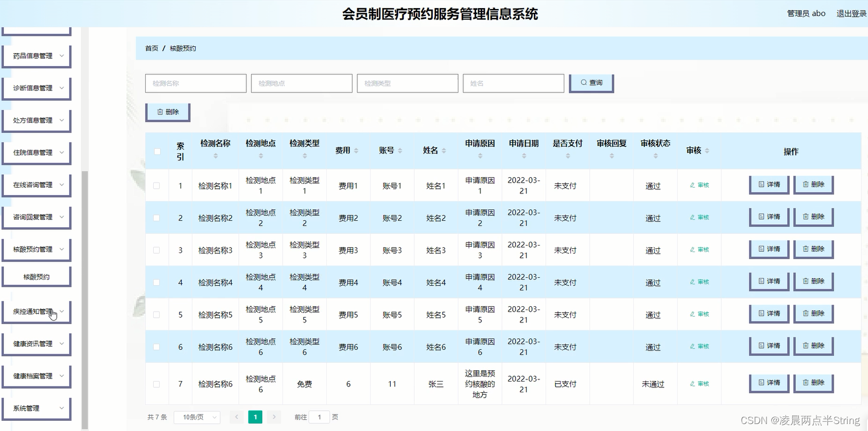
Task: Click page 1 button
Action: click(x=255, y=417)
